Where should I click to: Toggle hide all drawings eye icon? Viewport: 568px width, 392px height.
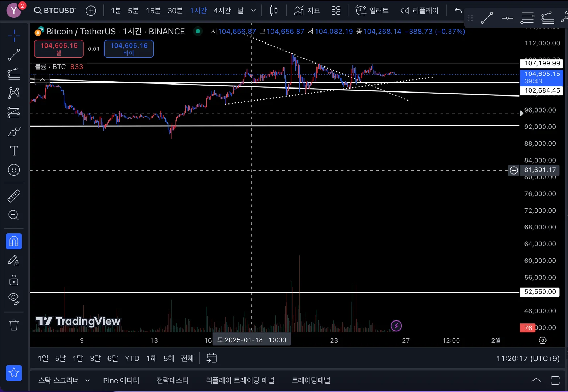[14, 298]
